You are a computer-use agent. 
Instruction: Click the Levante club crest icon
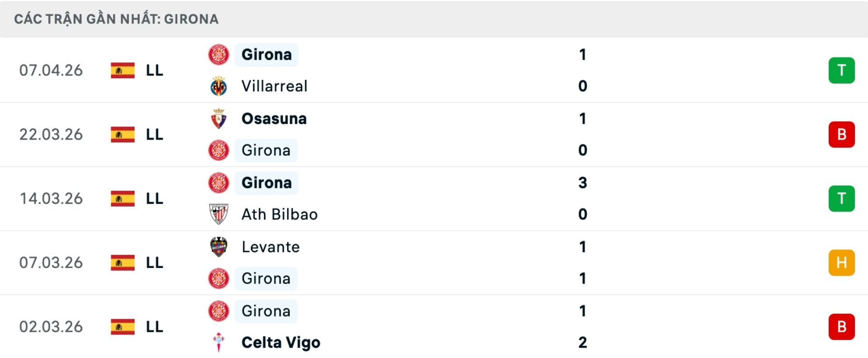219,247
